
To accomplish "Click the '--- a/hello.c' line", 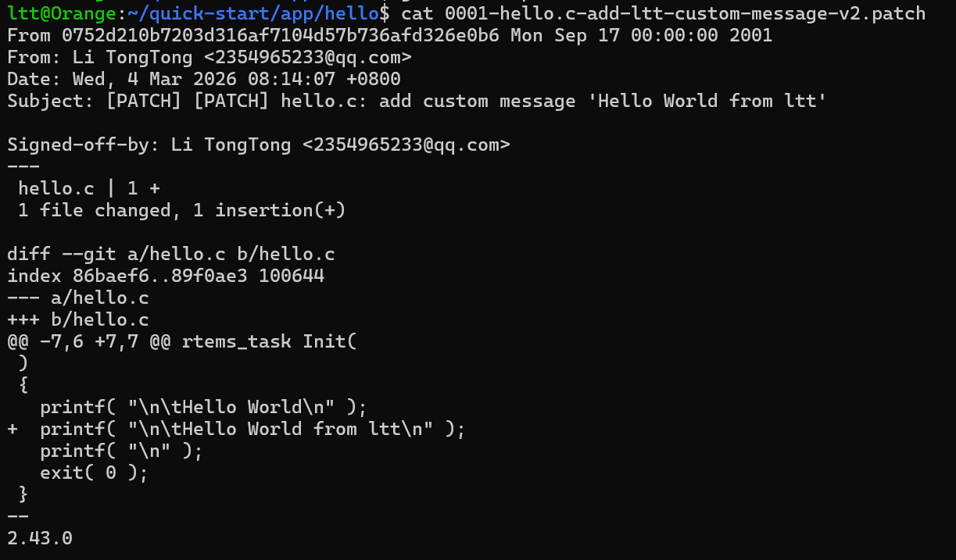I will (x=78, y=298).
